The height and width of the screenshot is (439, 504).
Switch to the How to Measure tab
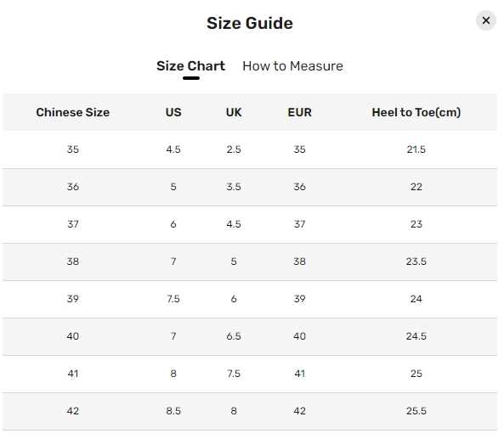pos(292,66)
